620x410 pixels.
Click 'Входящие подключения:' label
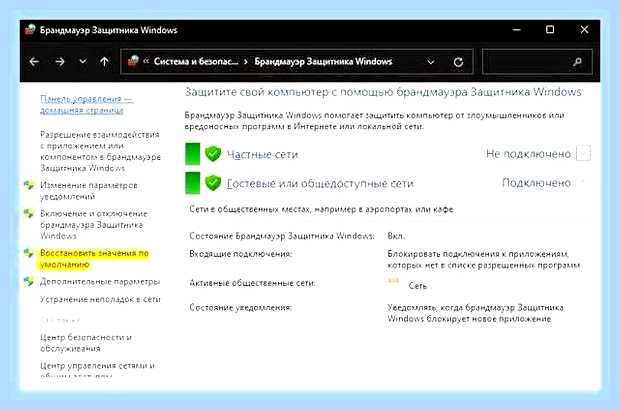240,253
